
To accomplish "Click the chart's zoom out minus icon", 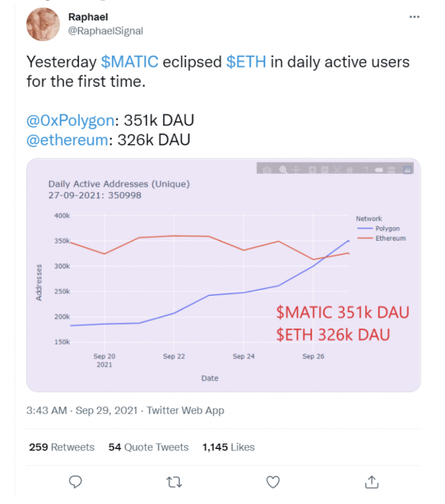I will pyautogui.click(x=325, y=170).
